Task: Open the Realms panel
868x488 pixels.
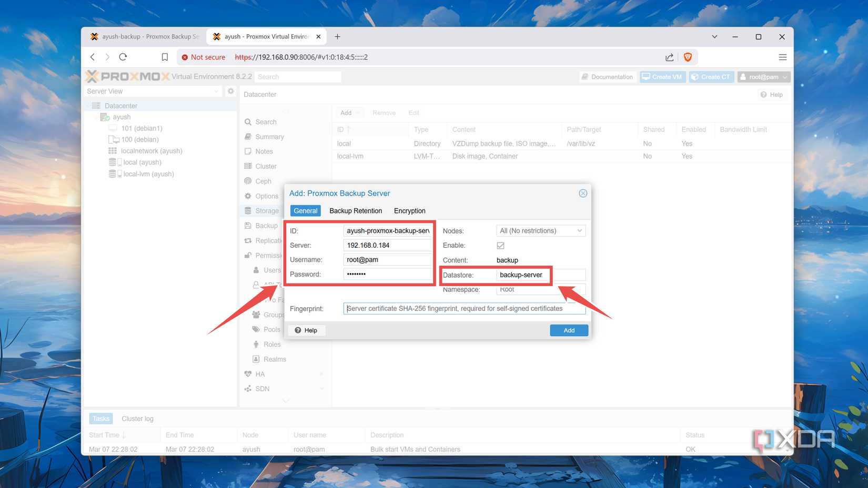Action: pos(274,359)
